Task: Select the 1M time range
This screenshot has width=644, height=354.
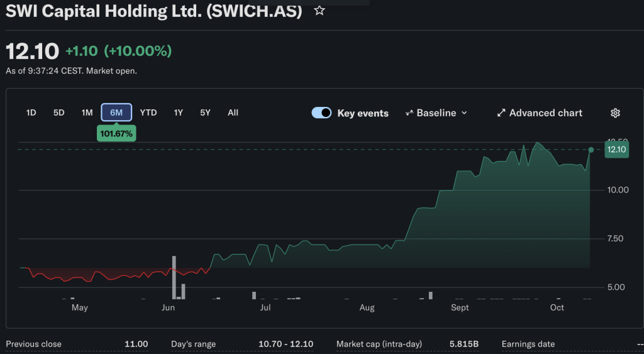Action: (87, 113)
